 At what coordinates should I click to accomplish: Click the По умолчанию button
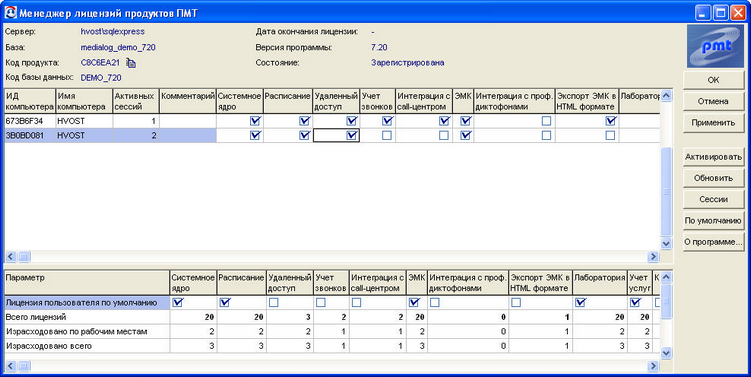coord(713,221)
